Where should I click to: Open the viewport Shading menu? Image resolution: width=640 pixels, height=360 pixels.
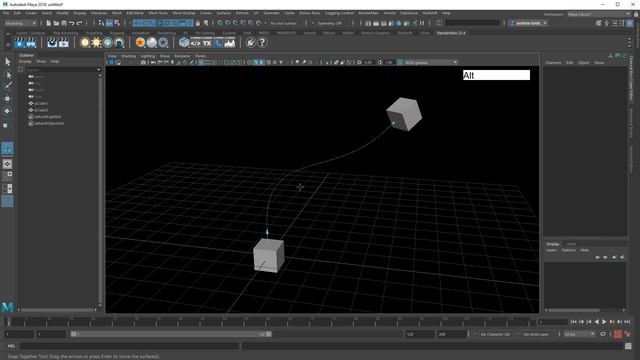pos(129,56)
